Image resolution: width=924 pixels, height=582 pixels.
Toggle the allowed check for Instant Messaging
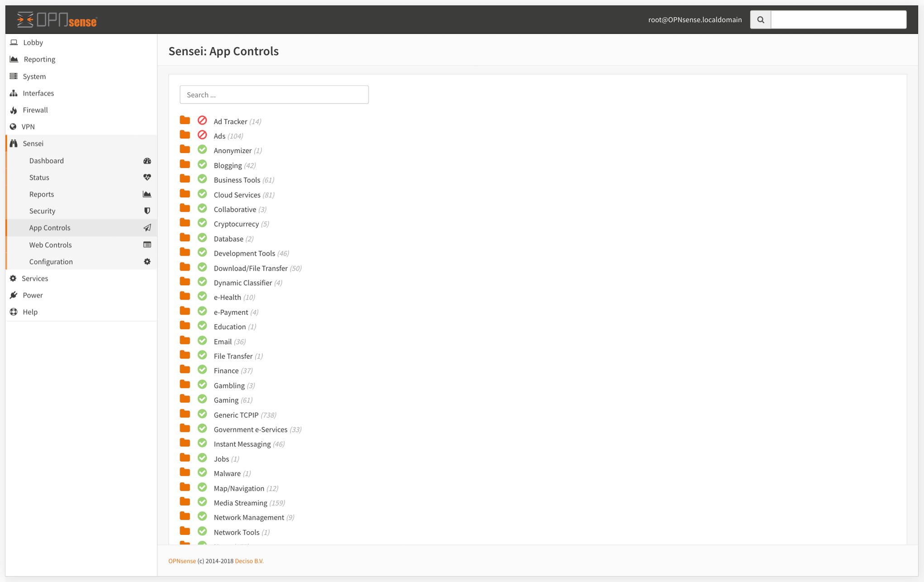pyautogui.click(x=202, y=443)
